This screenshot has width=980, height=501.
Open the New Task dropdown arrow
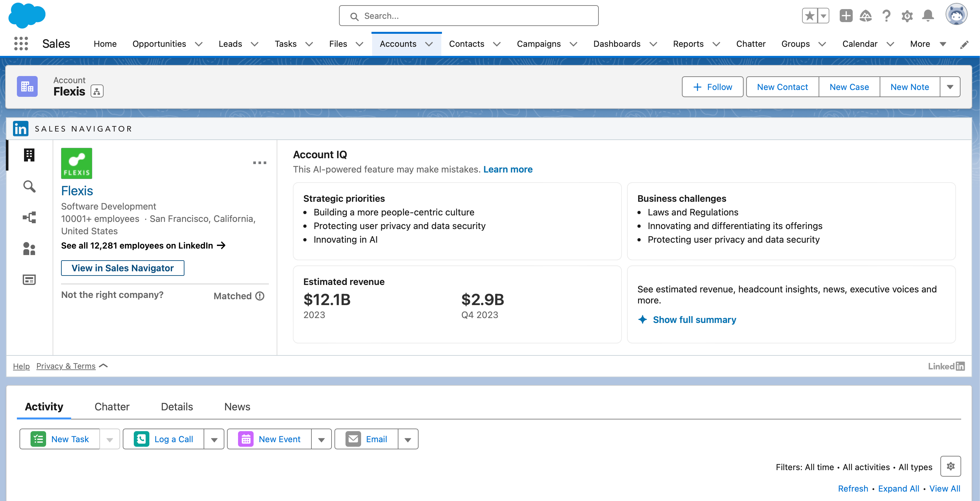[x=110, y=439]
